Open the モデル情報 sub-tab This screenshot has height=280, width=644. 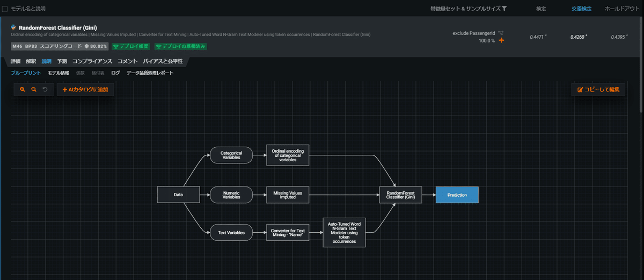(x=58, y=73)
